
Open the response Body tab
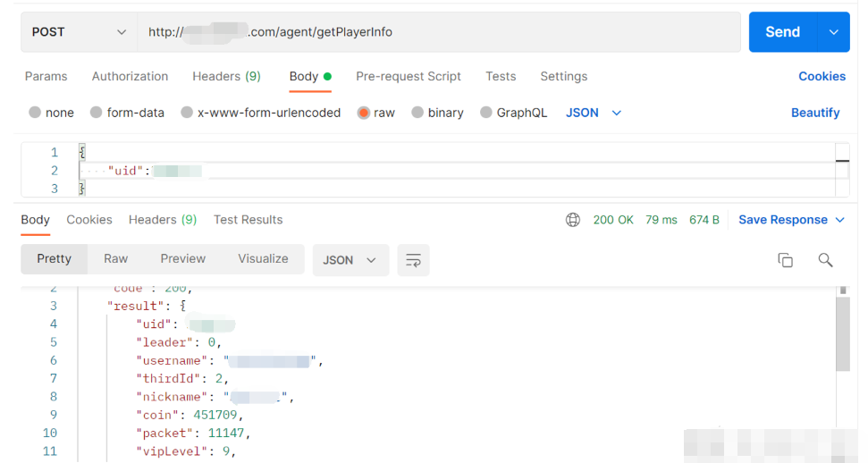coord(36,220)
